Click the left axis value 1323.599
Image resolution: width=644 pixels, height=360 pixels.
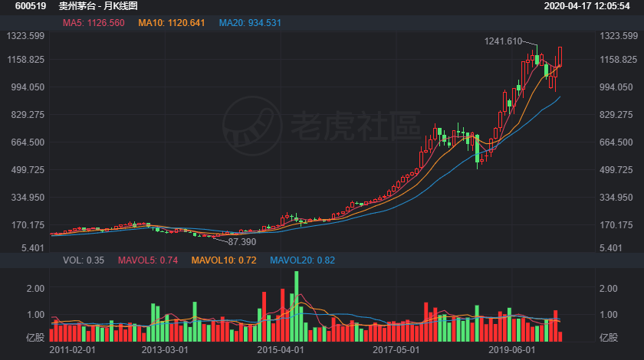[x=25, y=36]
